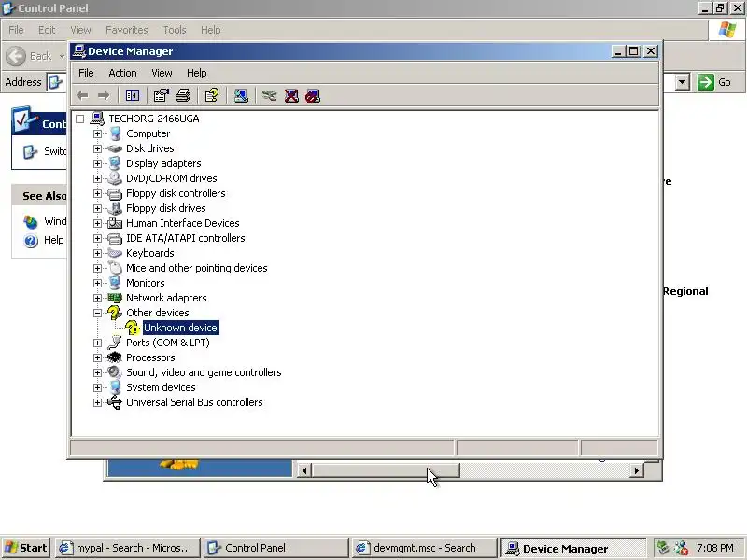747x560 pixels.
Task: Click the Scan for hardware changes icon
Action: pyautogui.click(x=241, y=96)
